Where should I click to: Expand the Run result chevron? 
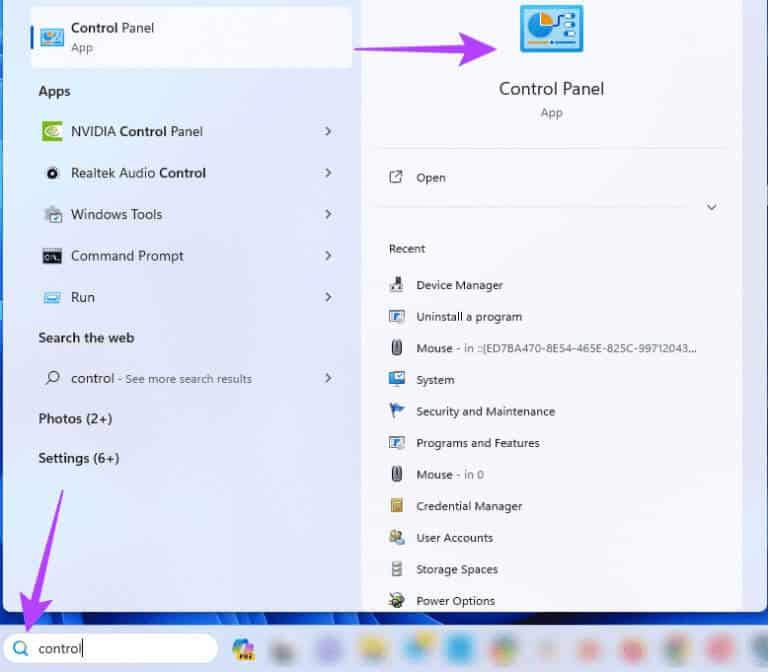tap(328, 297)
